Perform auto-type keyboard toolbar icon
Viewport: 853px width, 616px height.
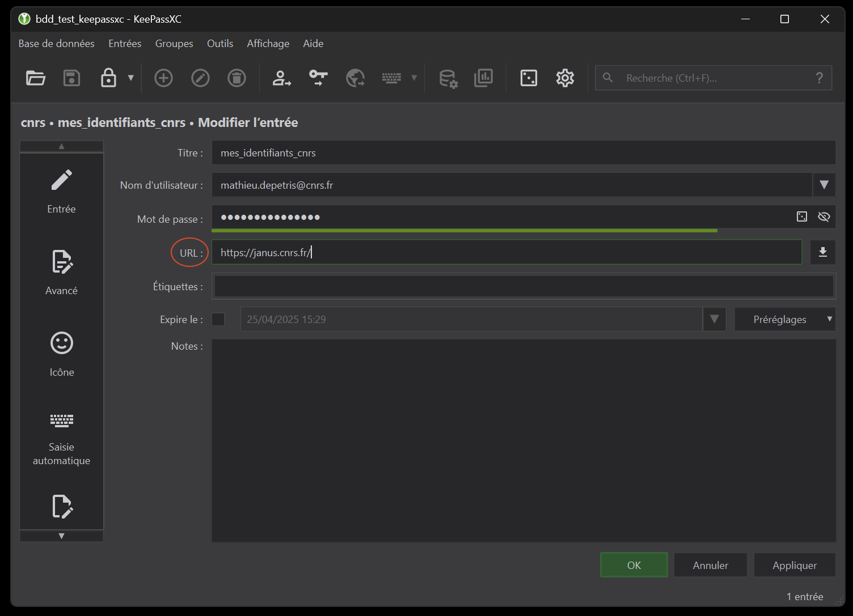point(391,78)
